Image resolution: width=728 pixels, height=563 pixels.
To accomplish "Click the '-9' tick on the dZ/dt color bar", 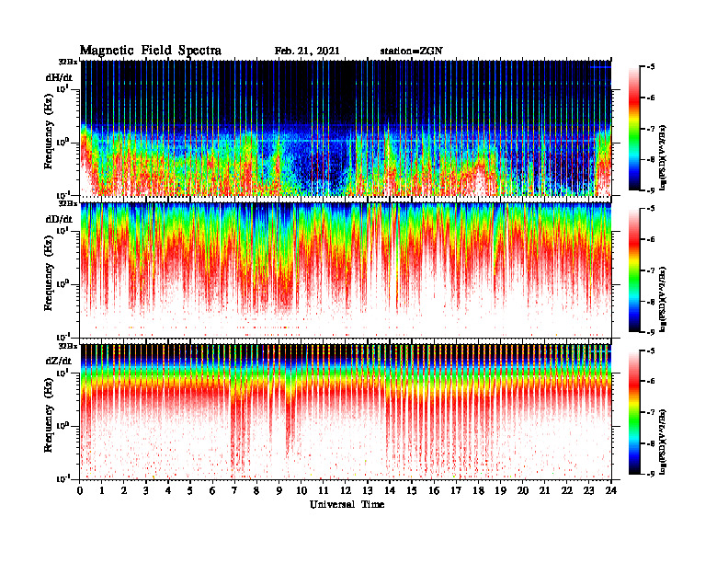I will (651, 474).
